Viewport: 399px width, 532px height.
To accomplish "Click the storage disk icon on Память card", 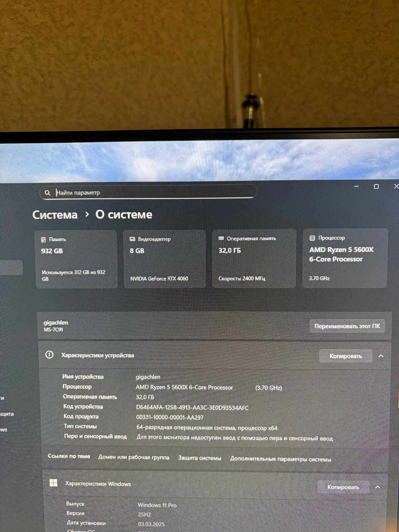I will [x=43, y=239].
